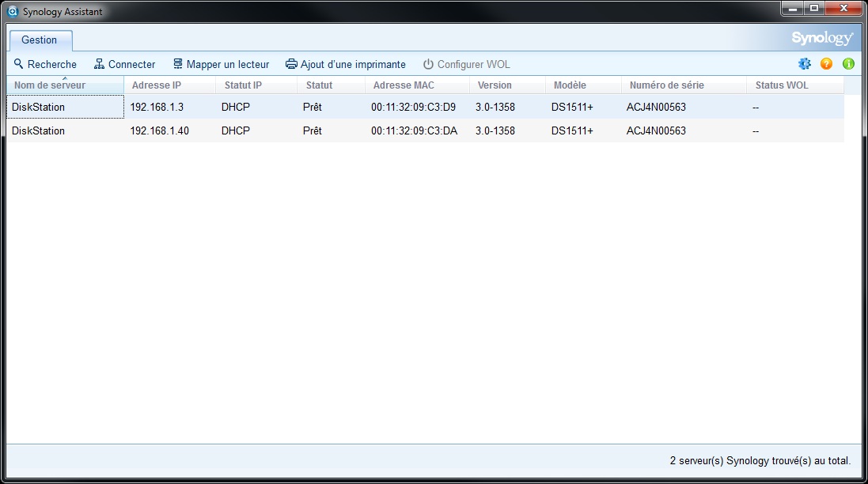Viewport: 868px width, 484px height.
Task: Click MAC address 00:11:32:09:C3:DA
Action: [x=414, y=130]
